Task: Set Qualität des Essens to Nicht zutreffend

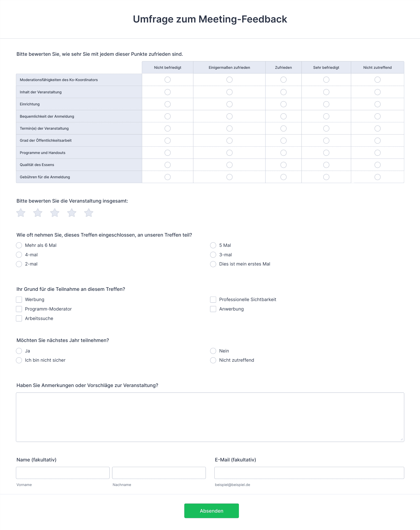Action: tap(378, 165)
